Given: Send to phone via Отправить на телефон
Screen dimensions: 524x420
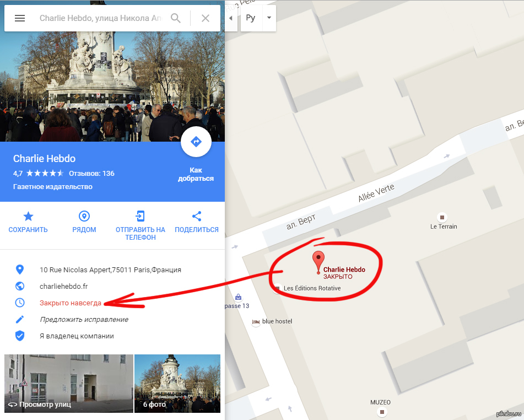Looking at the screenshot, I should (141, 217).
